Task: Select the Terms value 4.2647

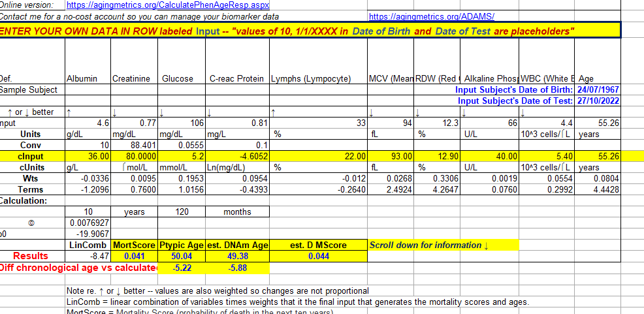Action: (438, 189)
